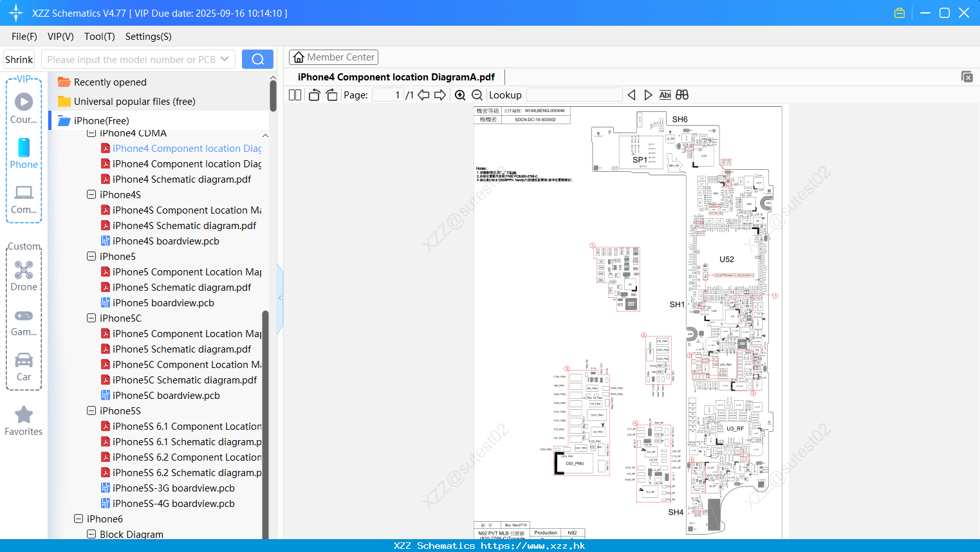This screenshot has height=552, width=980.
Task: Click the top folder list scrollbar
Action: coord(273,97)
